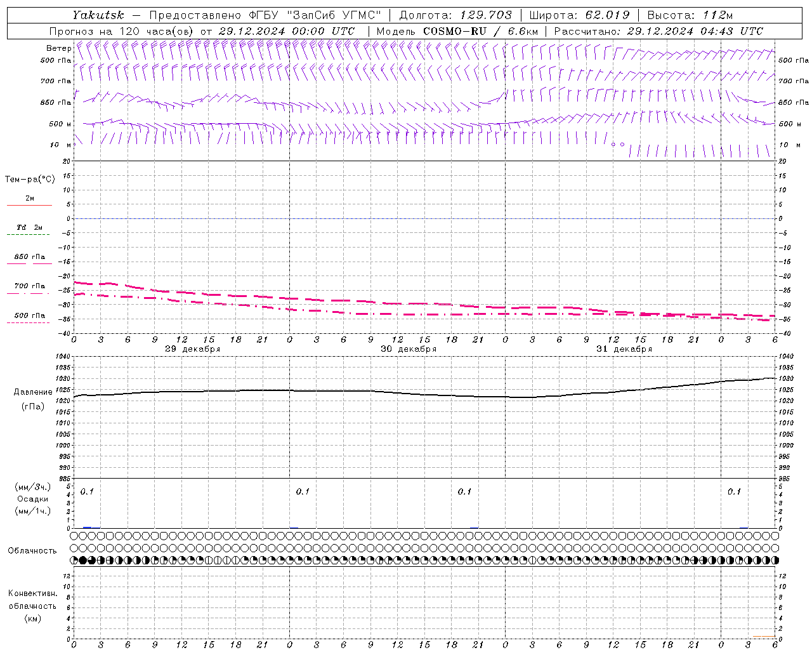Viewport: 812px width, 650px height.
Task: Click the Ветер section label
Action: 59,48
